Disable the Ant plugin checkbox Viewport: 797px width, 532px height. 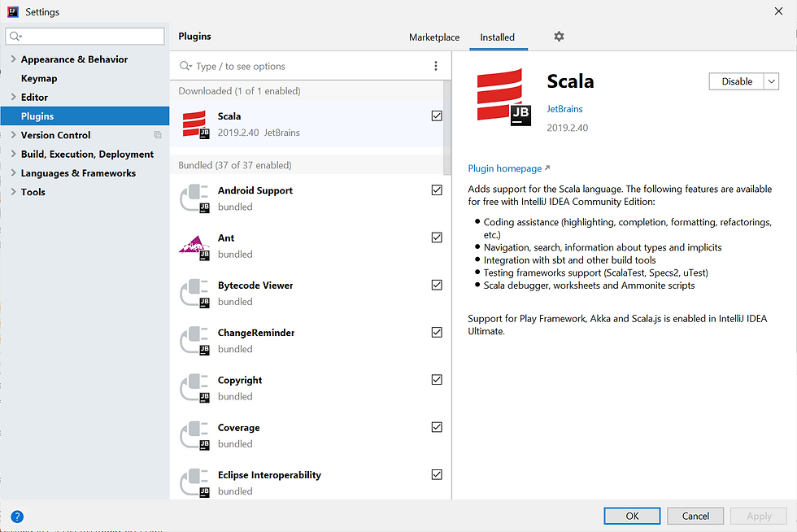(x=437, y=238)
